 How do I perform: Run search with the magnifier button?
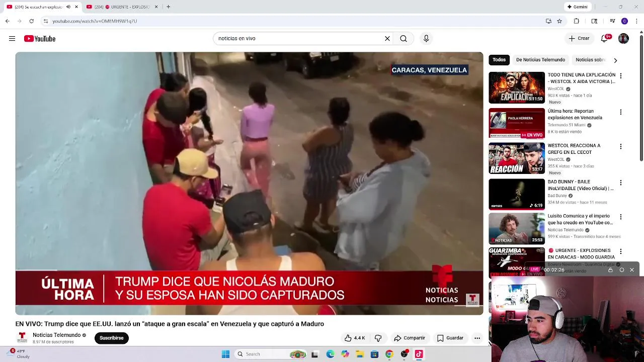404,38
